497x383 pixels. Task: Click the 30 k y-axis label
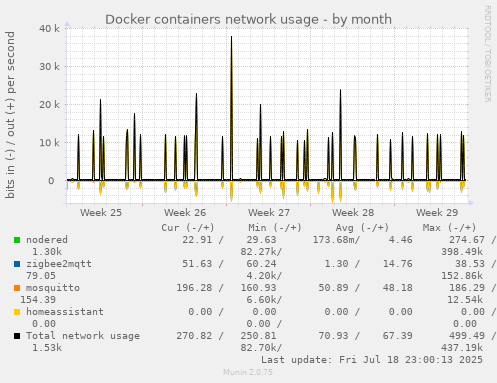click(x=49, y=67)
